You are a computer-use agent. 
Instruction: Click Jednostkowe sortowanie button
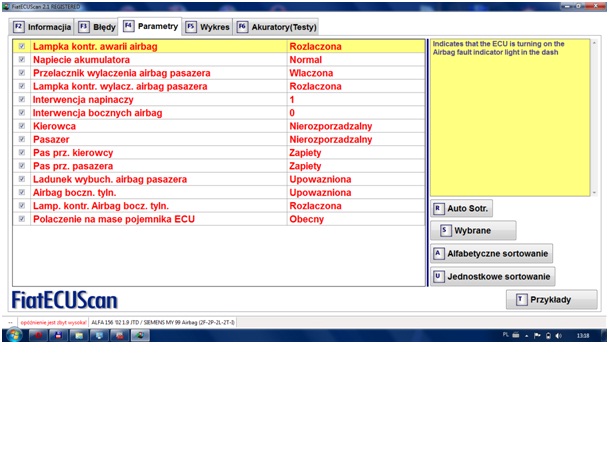(x=492, y=277)
